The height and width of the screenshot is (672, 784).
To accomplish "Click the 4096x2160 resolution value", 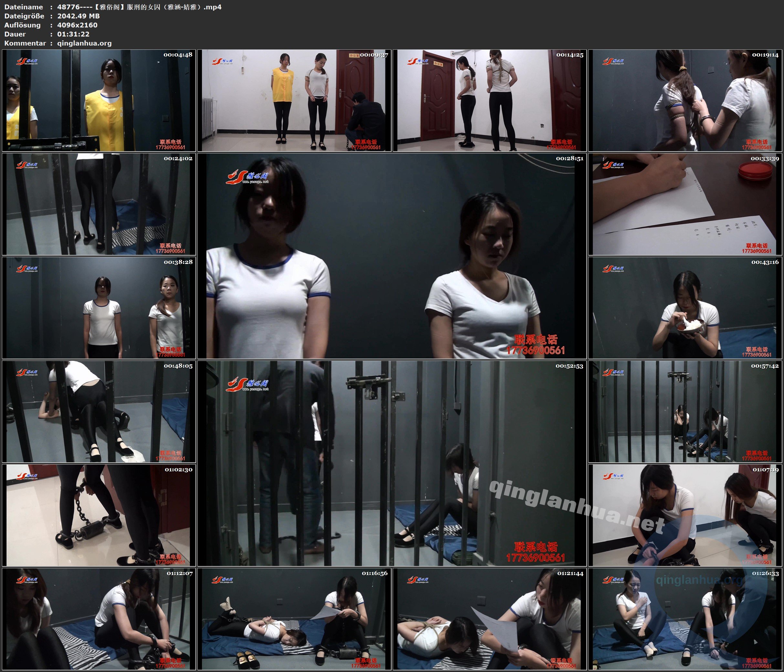I will (x=77, y=25).
